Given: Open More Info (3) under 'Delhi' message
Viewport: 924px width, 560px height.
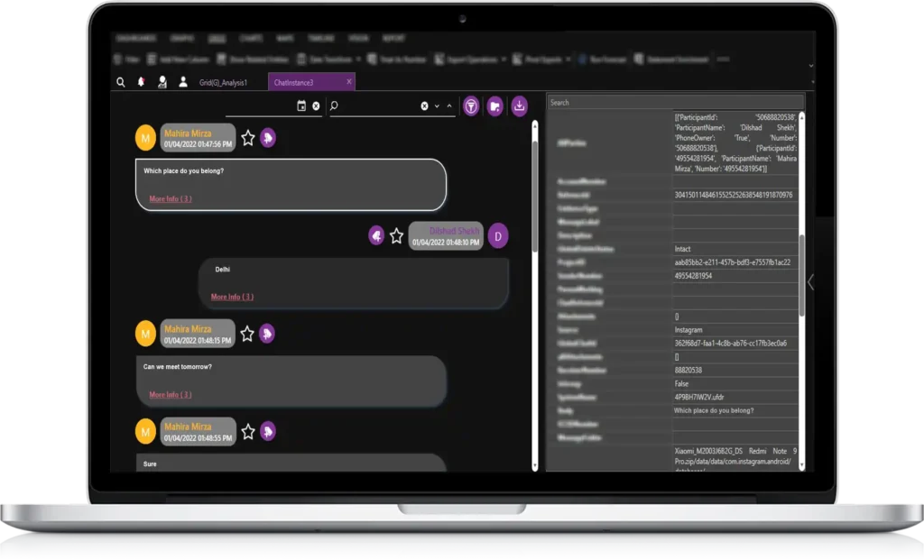Looking at the screenshot, I should (232, 297).
